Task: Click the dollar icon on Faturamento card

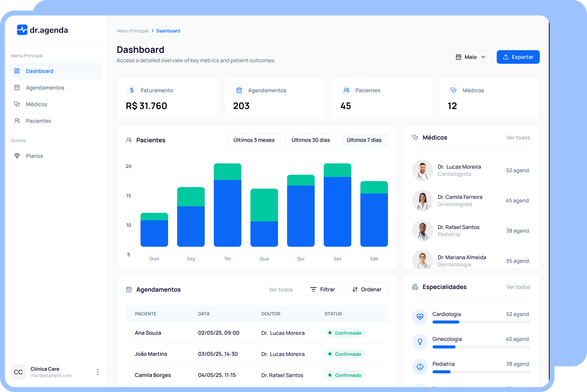Action: click(132, 90)
